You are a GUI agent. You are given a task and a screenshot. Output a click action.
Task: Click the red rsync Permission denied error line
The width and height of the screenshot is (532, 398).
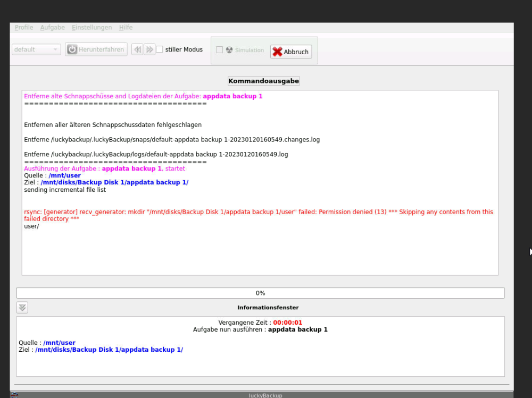click(259, 216)
